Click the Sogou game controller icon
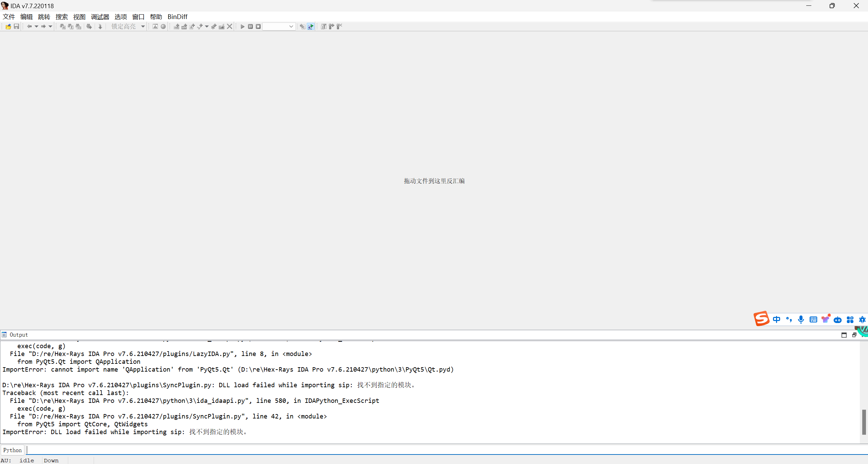Screen dimensions: 868x464 click(838, 320)
